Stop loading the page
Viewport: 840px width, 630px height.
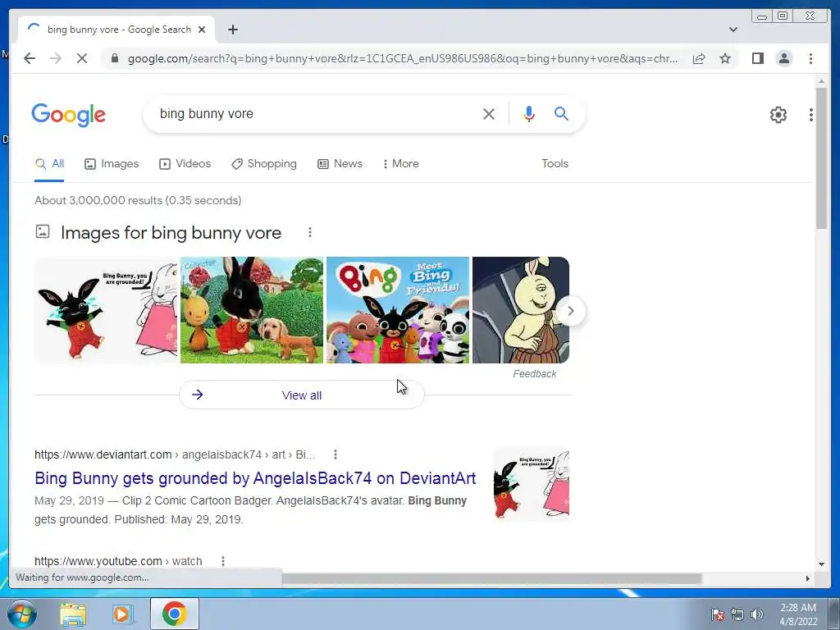tap(82, 58)
